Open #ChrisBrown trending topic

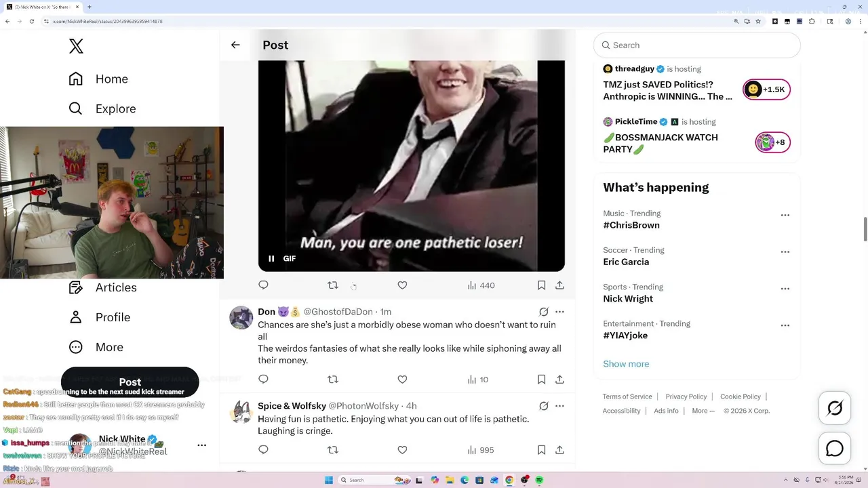tap(631, 225)
